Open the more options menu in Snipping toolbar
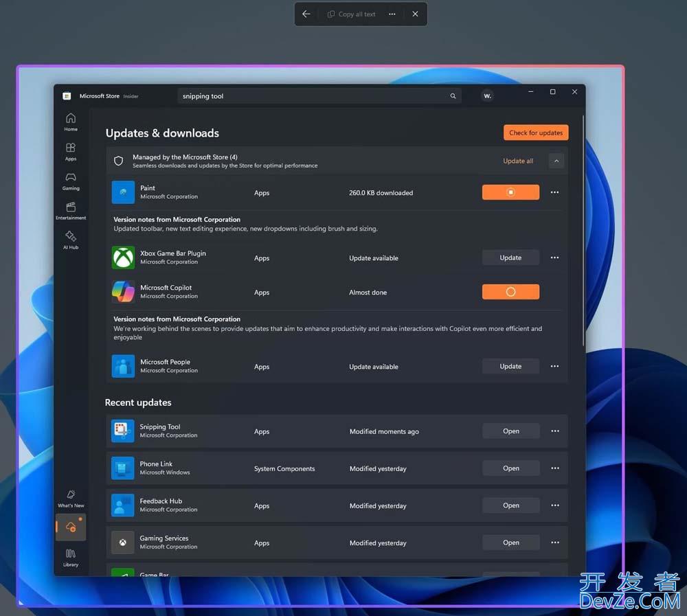This screenshot has height=616, width=687. [392, 14]
